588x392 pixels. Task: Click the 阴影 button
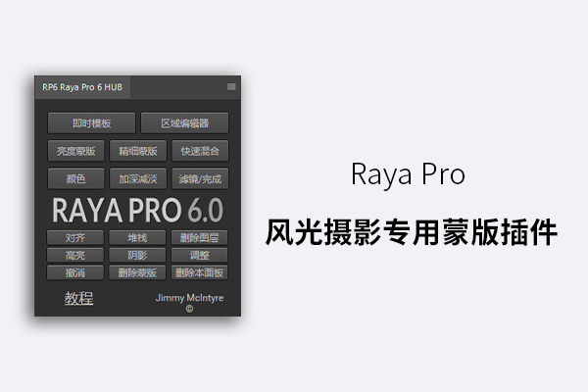pyautogui.click(x=137, y=255)
